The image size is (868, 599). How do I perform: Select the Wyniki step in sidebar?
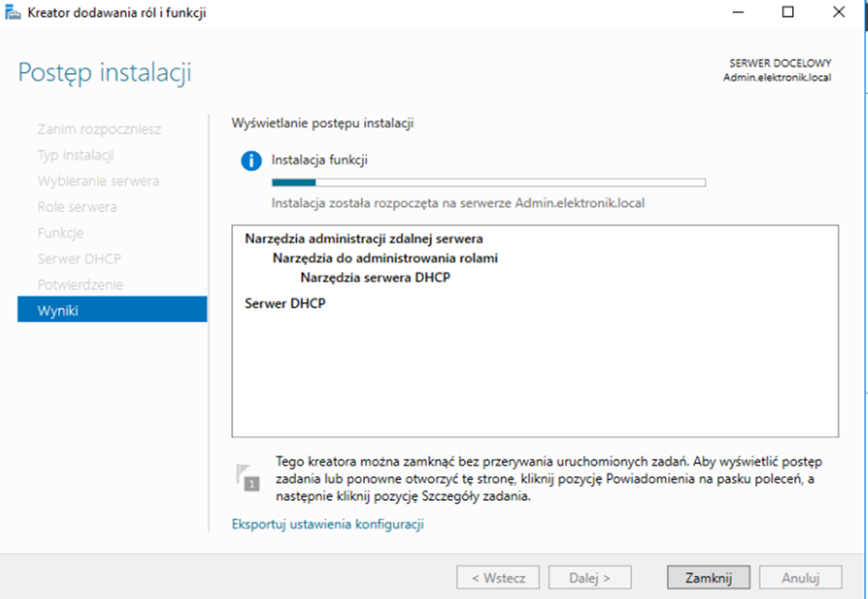point(112,311)
